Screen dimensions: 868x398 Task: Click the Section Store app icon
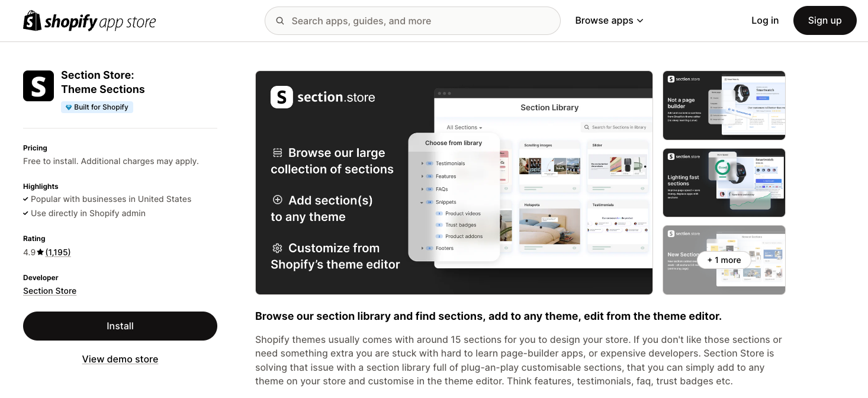click(38, 86)
